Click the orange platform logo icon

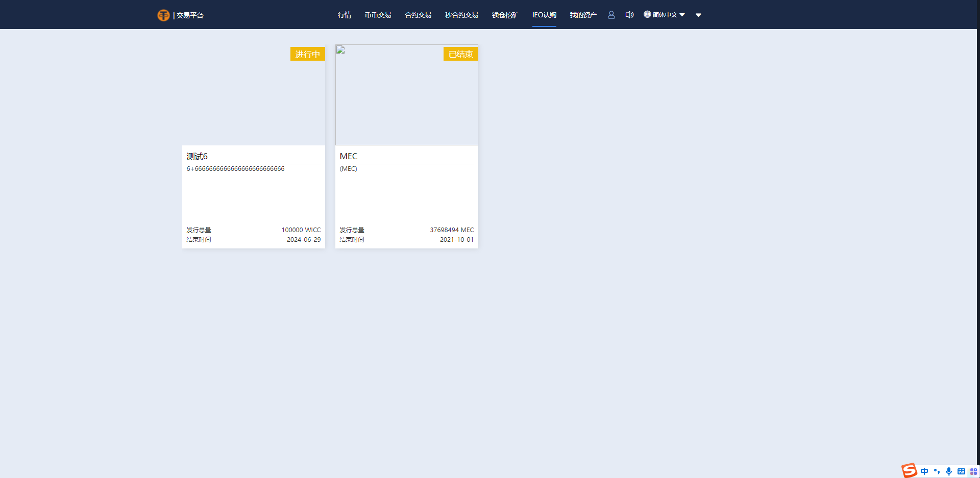[163, 15]
